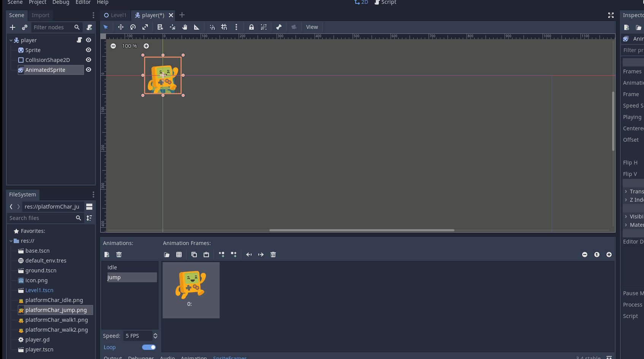Viewport: 644px width, 359px height.
Task: Copy the selected frame
Action: (194, 255)
